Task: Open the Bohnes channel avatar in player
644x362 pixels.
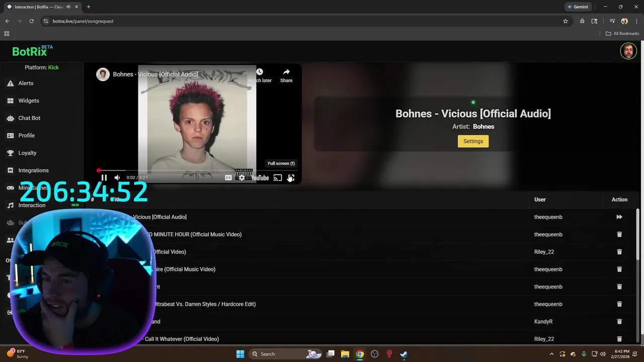Action: (103, 74)
